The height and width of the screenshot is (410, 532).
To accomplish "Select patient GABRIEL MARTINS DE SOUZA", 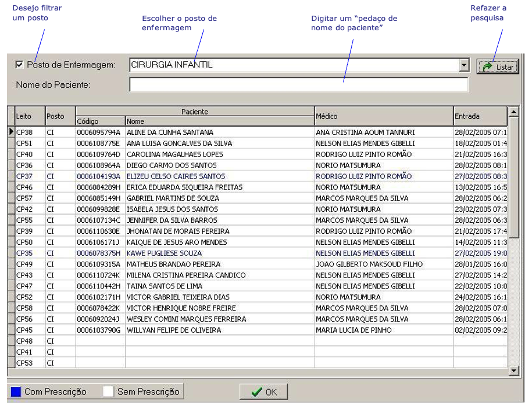I will pos(173,198).
